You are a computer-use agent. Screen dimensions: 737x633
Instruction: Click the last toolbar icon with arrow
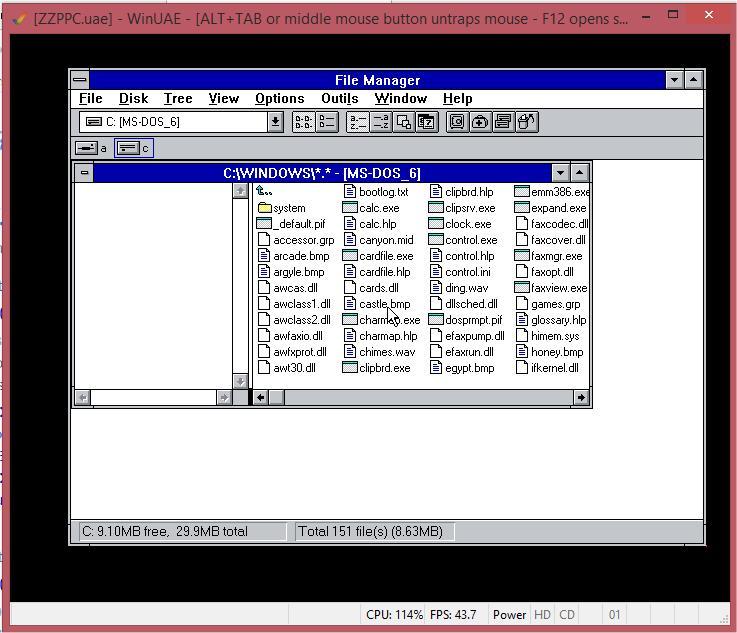coord(527,122)
